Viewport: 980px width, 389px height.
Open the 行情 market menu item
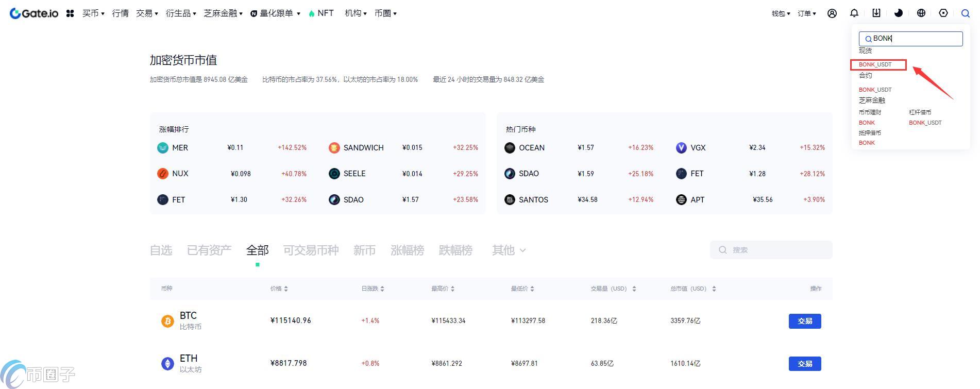pos(121,13)
